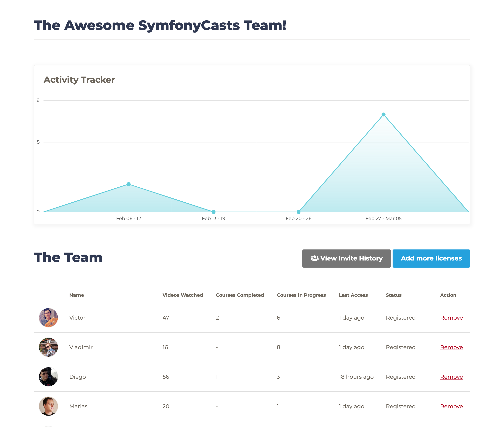
Task: Click the Videos Watched column header
Action: [183, 295]
